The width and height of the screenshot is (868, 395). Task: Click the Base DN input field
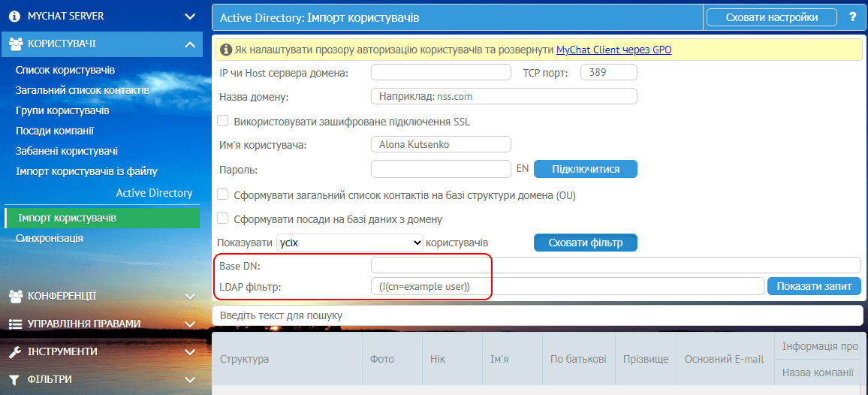point(615,265)
